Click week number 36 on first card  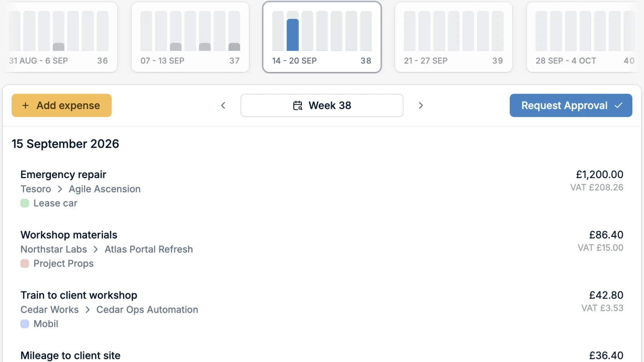(x=102, y=61)
